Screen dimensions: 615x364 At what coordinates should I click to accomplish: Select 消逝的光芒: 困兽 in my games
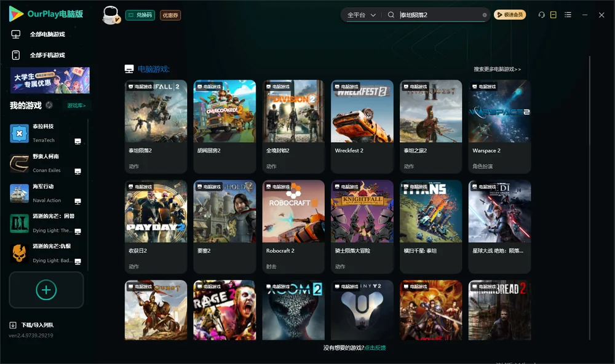pyautogui.click(x=45, y=223)
